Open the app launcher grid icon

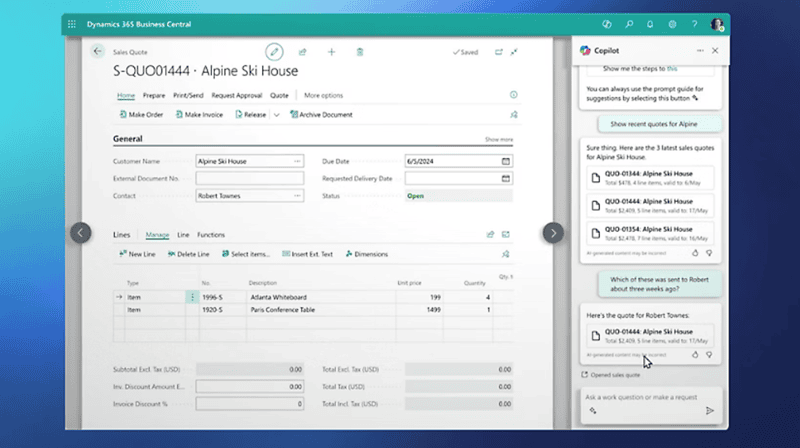coord(72,24)
